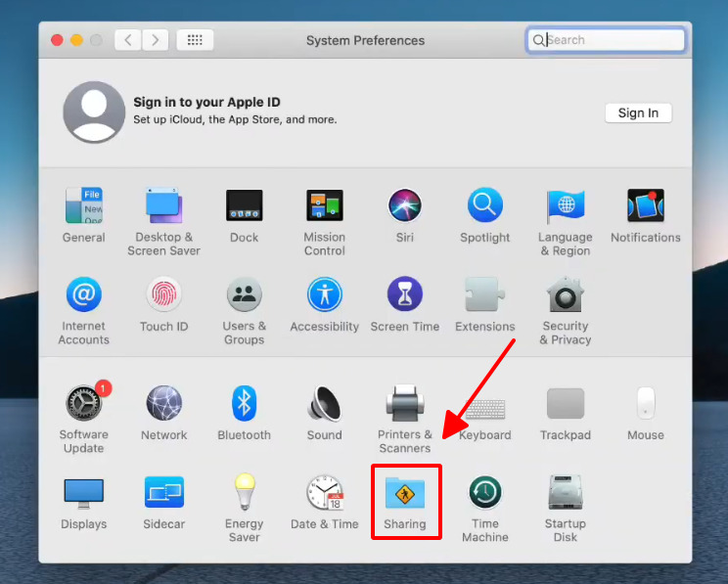Screen dimensions: 728x584
Task: Open the Siri preferences pane
Action: click(x=405, y=205)
